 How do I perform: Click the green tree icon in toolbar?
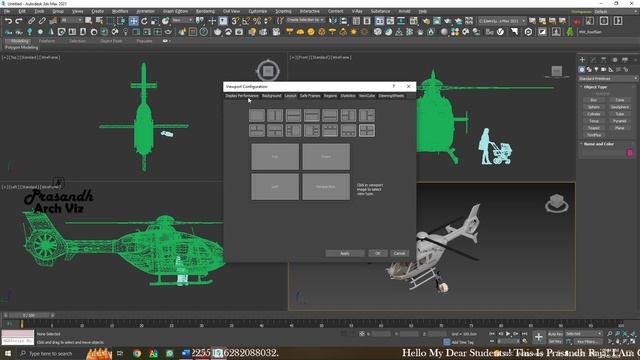pos(570,32)
